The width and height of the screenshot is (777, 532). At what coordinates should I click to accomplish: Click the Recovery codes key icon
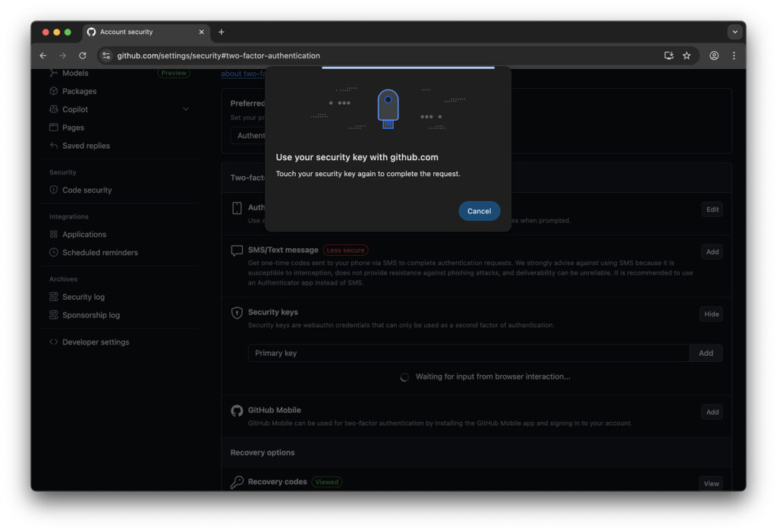pyautogui.click(x=237, y=482)
